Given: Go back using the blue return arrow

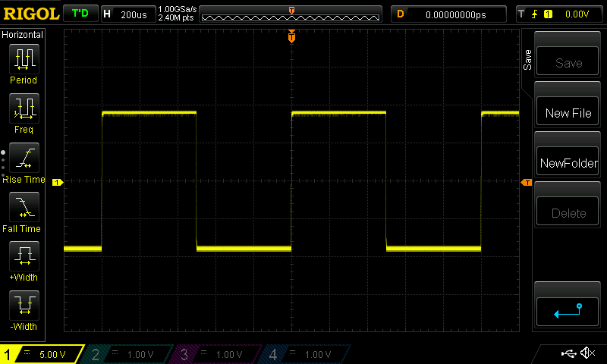Looking at the screenshot, I should pos(568,312).
